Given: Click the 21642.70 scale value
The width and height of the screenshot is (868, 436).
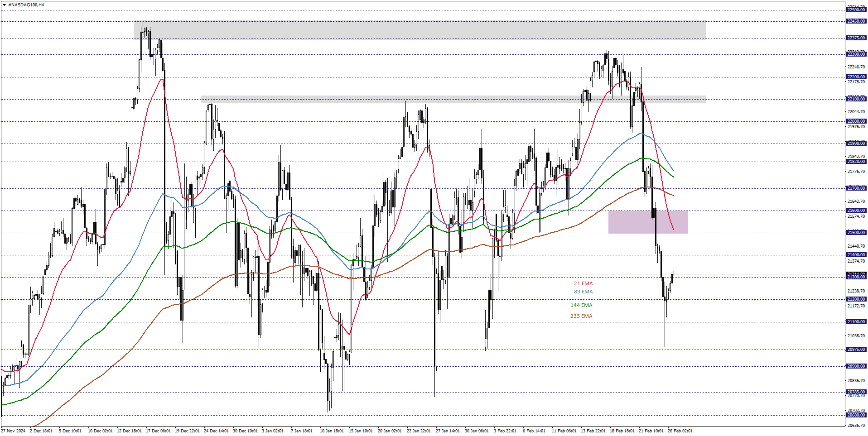Looking at the screenshot, I should pos(856,201).
